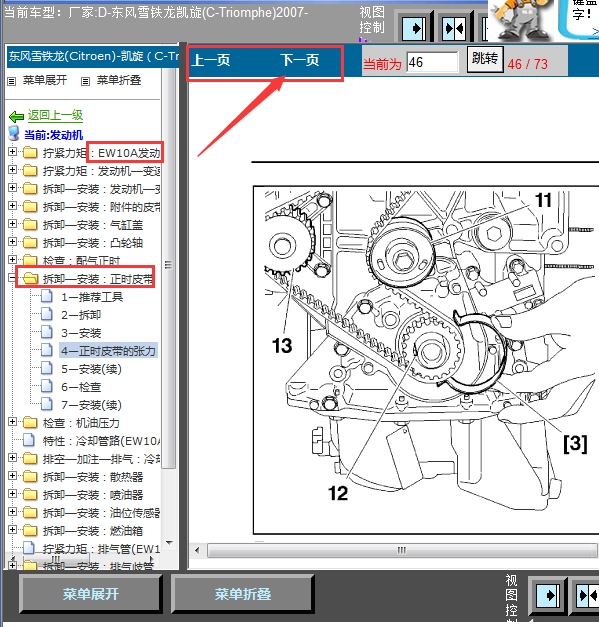Image resolution: width=599 pixels, height=627 pixels.
Task: Click page icon beside 2—拆卸
Action: (47, 314)
